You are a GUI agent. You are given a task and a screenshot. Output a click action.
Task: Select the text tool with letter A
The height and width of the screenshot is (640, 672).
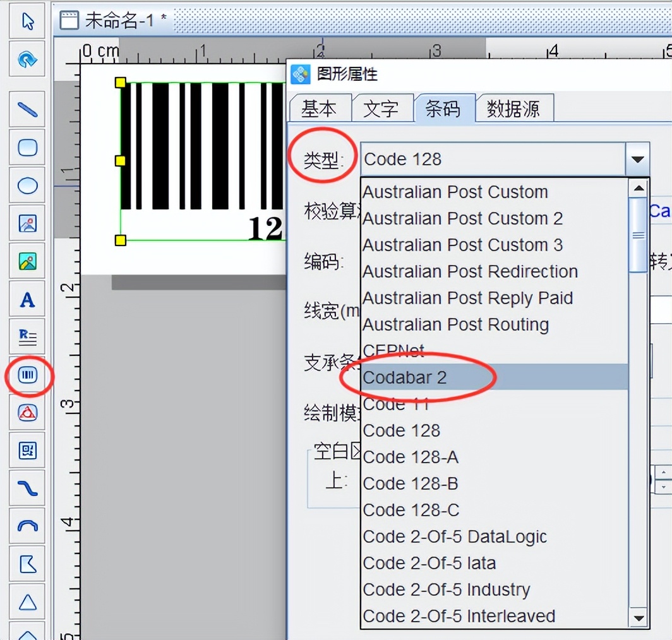pos(27,300)
